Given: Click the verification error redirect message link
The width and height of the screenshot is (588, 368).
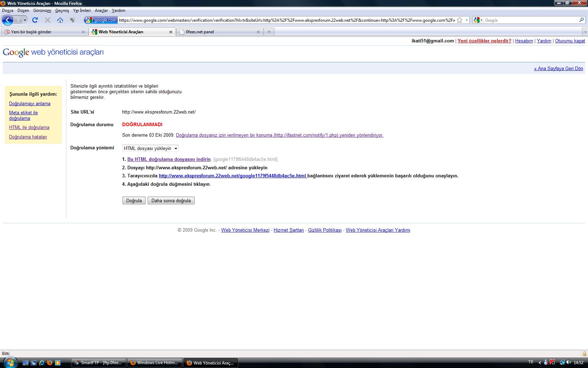Looking at the screenshot, I should click(x=280, y=135).
